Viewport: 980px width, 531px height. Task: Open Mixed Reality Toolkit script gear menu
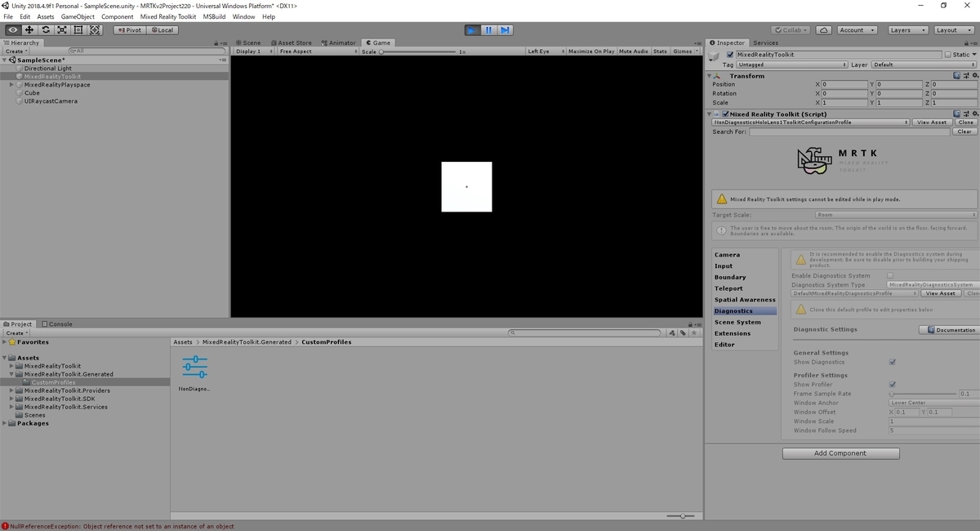(973, 114)
